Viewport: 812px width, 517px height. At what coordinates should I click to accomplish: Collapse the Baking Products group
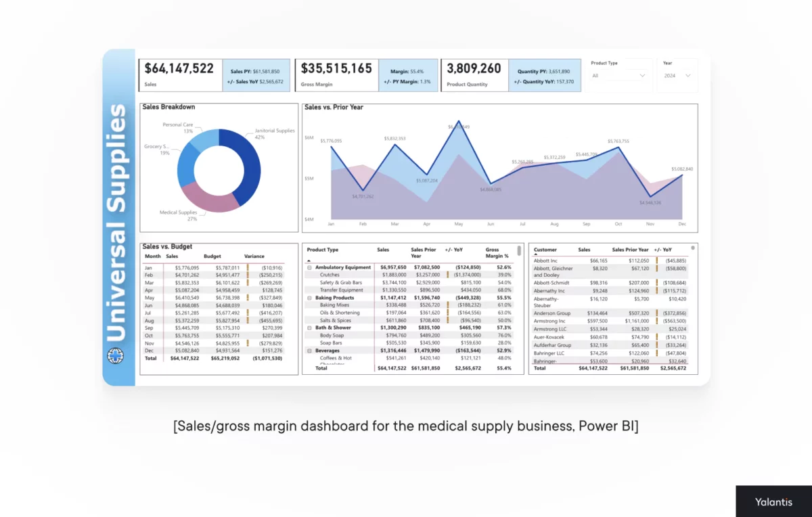[308, 298]
